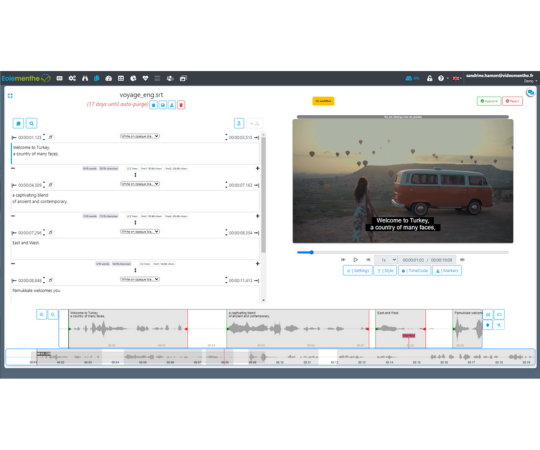The width and height of the screenshot is (540, 450).
Task: Click the blue translate button above subtitle list
Action: tap(239, 123)
